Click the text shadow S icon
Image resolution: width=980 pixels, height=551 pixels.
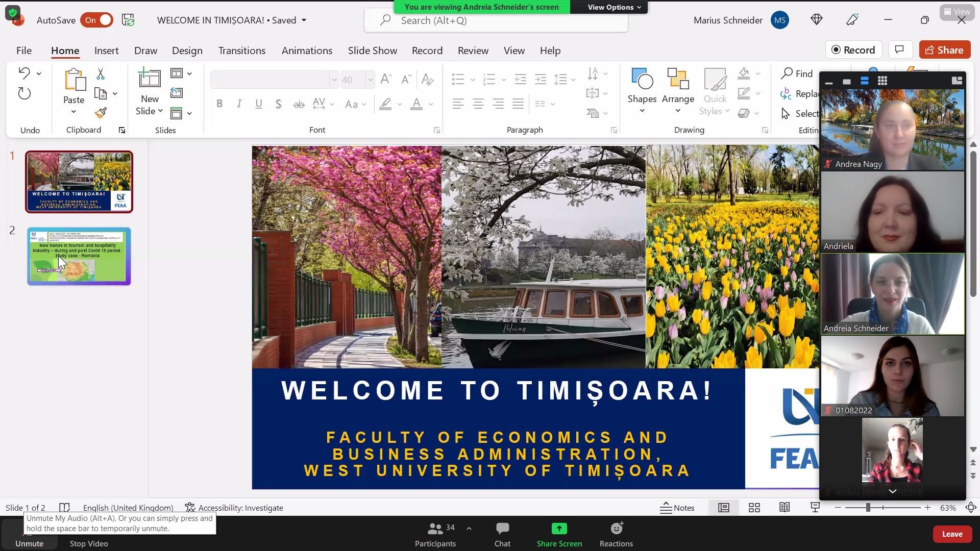(x=278, y=104)
